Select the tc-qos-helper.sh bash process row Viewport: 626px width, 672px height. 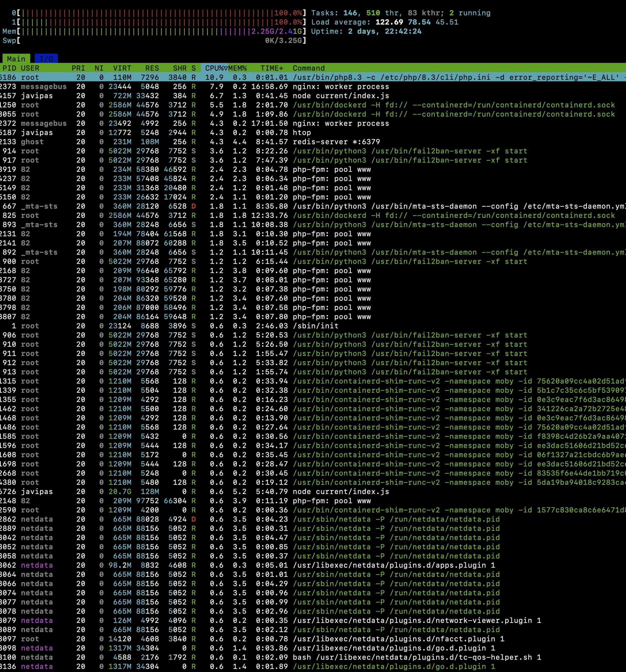pos(417,657)
